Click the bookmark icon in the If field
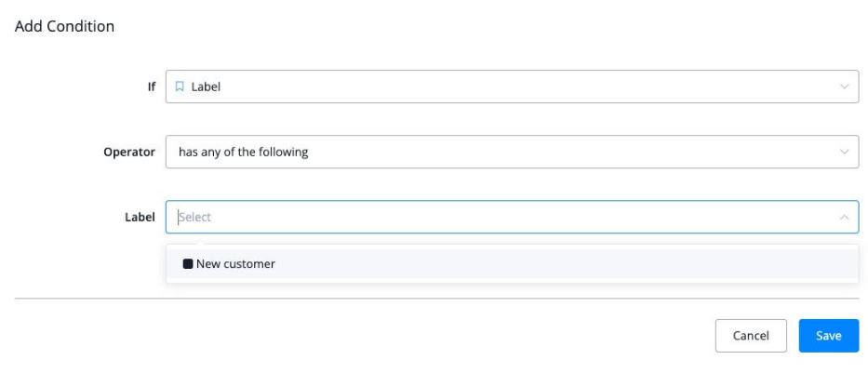The image size is (868, 373). pyautogui.click(x=180, y=87)
